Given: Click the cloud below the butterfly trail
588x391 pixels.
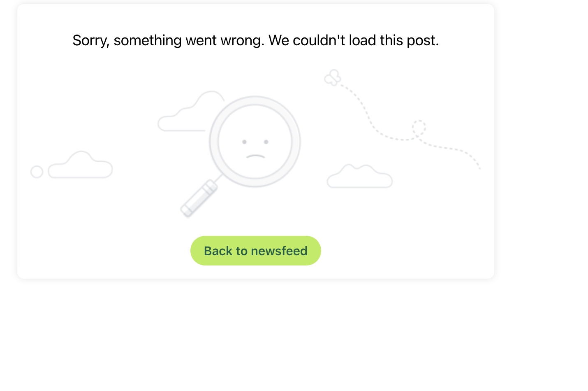Looking at the screenshot, I should [359, 177].
